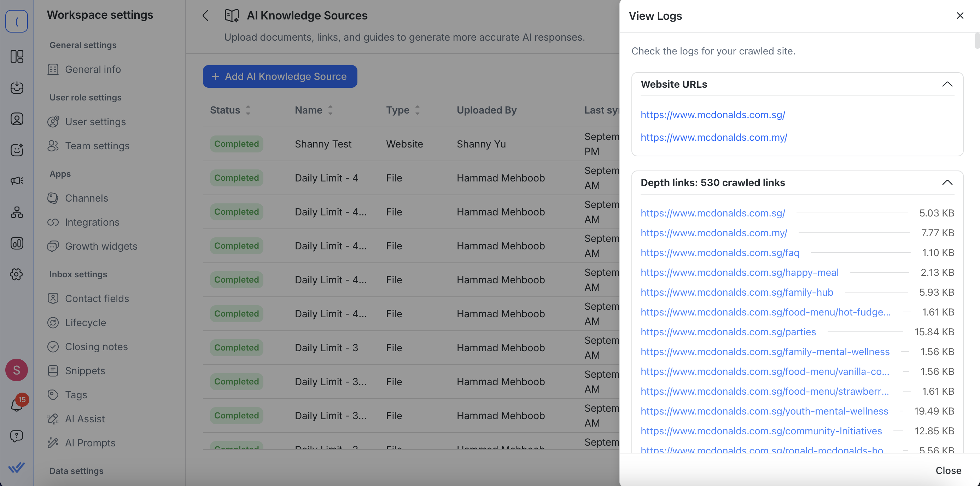980x486 pixels.
Task: Open notifications bell with 15 badge
Action: click(17, 405)
